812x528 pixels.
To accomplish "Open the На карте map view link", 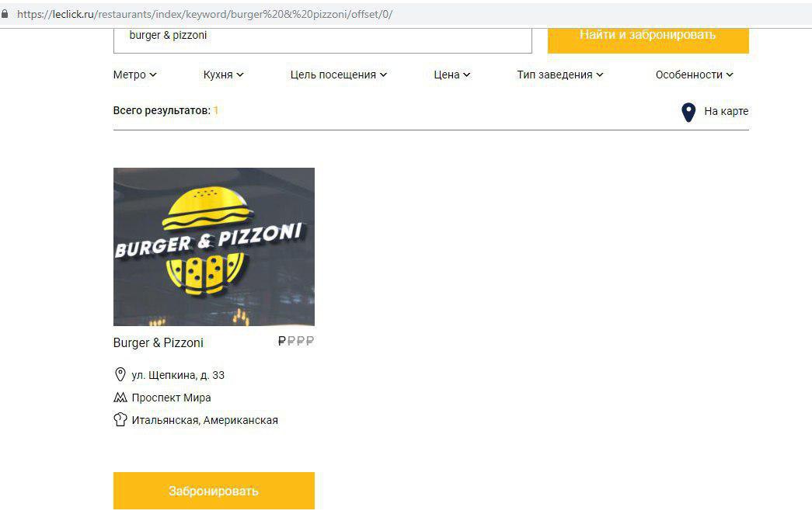I will click(726, 111).
